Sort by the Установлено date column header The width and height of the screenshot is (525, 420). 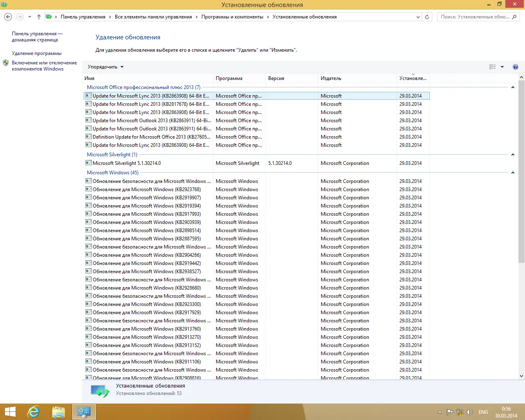click(x=413, y=78)
